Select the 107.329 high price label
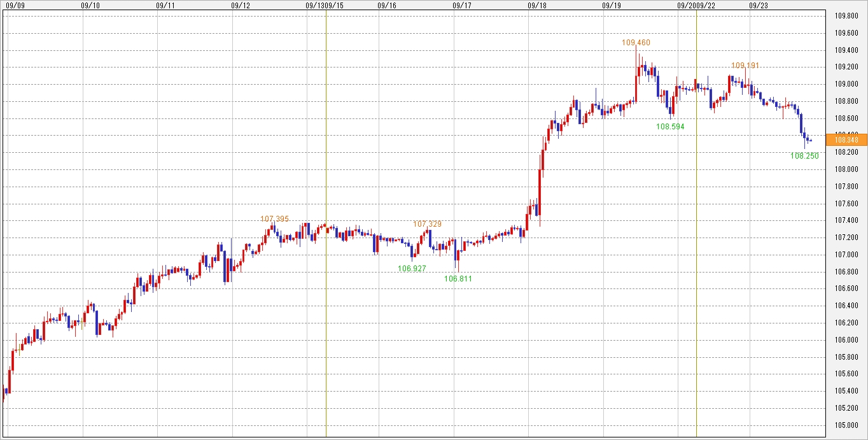The width and height of the screenshot is (868, 440). (x=427, y=224)
